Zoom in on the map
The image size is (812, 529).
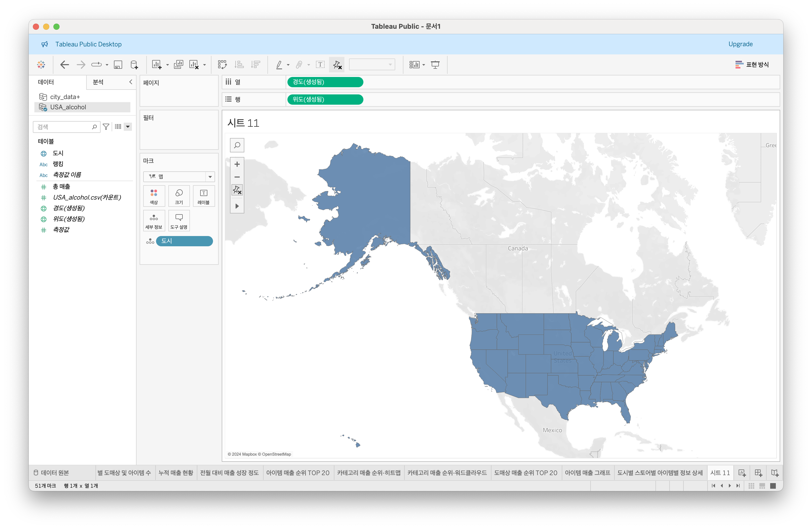click(x=237, y=164)
